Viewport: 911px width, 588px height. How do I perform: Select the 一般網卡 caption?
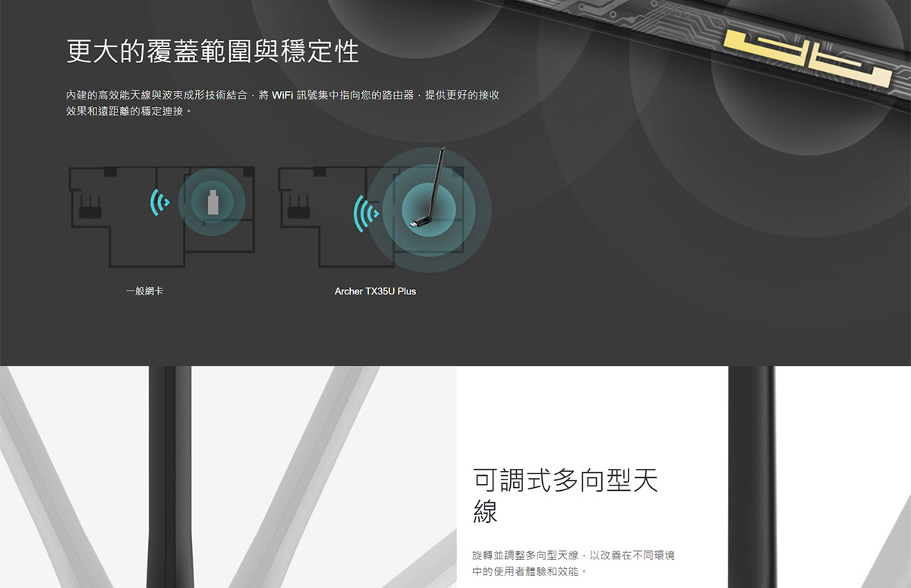point(144,291)
